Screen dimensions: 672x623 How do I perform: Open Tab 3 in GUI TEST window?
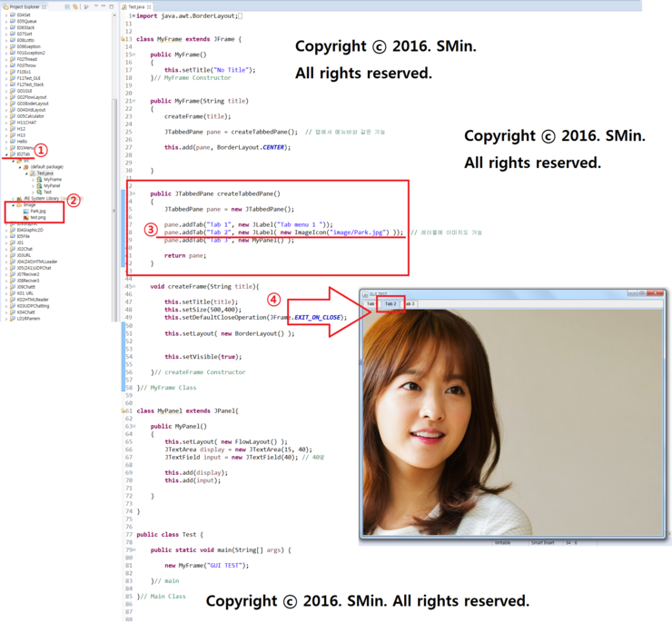click(410, 304)
